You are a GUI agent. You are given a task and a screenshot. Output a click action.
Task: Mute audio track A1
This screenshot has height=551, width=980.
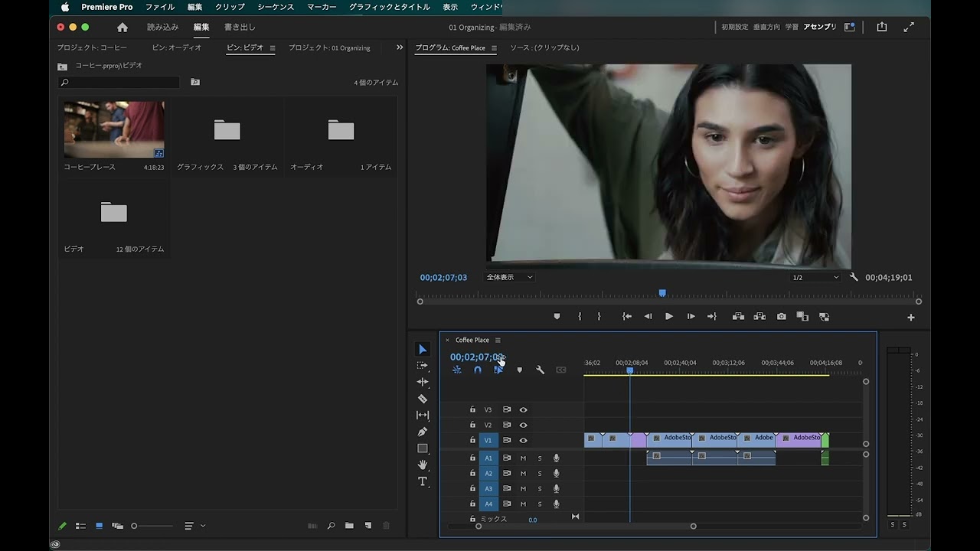tap(524, 458)
